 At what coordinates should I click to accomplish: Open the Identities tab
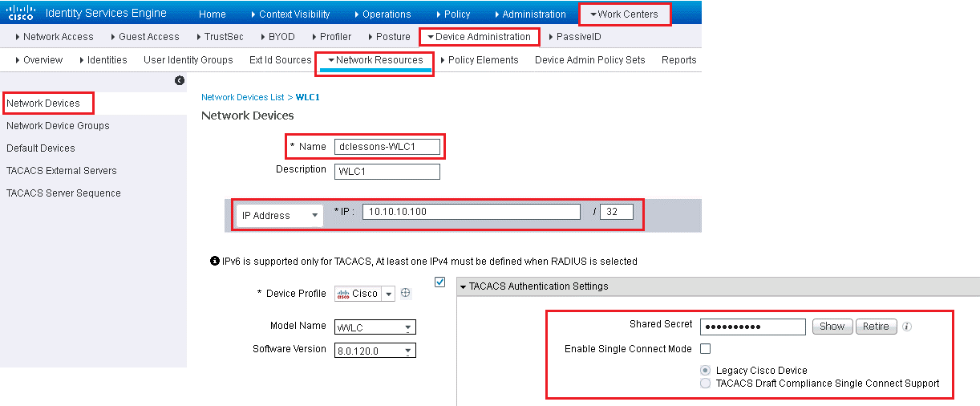pos(103,60)
